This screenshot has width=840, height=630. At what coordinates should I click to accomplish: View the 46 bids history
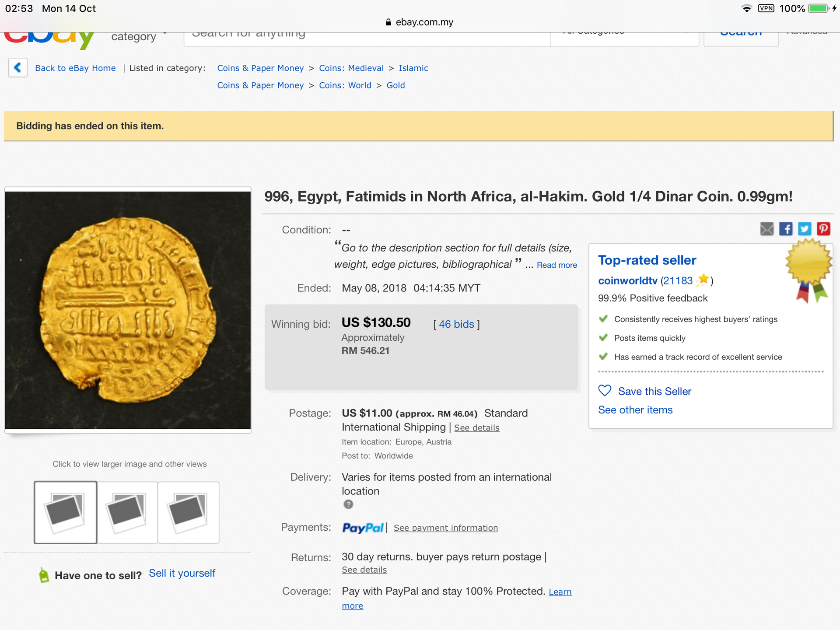pos(456,324)
